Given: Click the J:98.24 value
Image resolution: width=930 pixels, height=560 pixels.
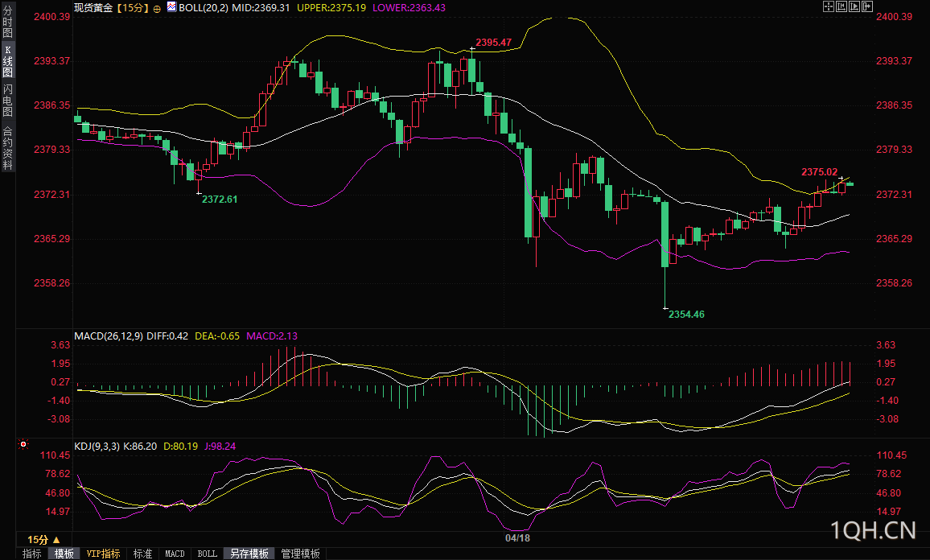Looking at the screenshot, I should click(220, 446).
